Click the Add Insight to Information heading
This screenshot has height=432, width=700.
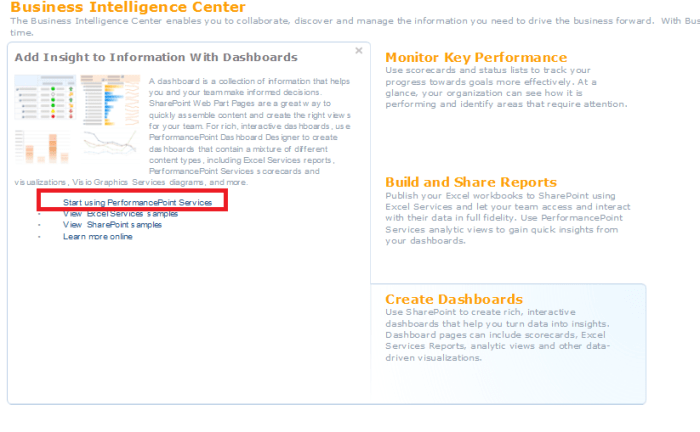[x=156, y=58]
